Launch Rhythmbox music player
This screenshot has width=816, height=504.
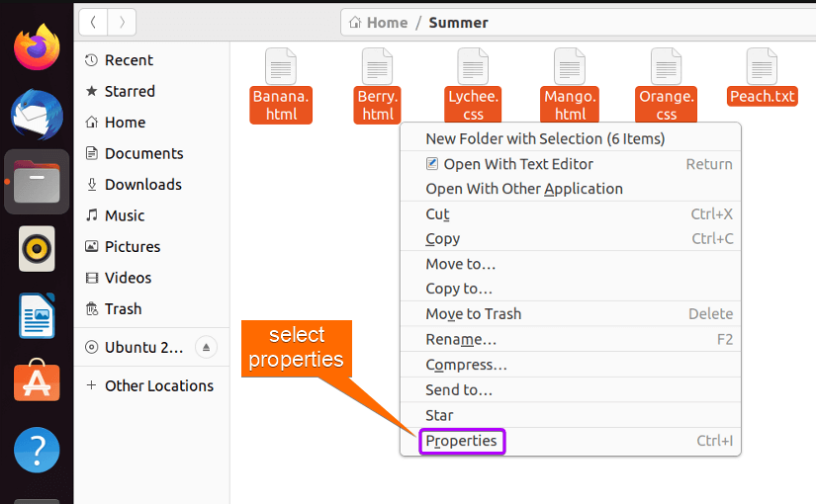[37, 249]
